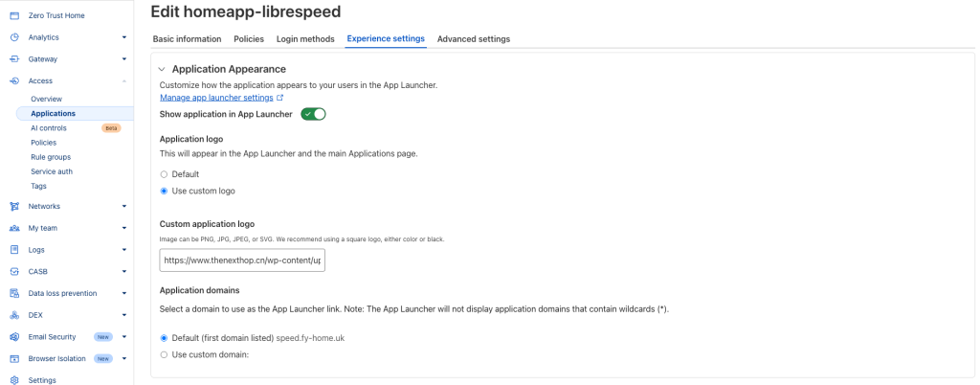
Task: Click the Networks icon in sidebar
Action: click(x=14, y=206)
